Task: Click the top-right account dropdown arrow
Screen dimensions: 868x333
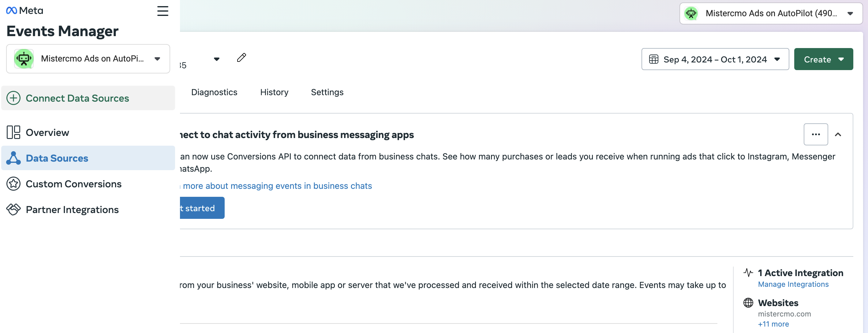Action: [x=850, y=14]
